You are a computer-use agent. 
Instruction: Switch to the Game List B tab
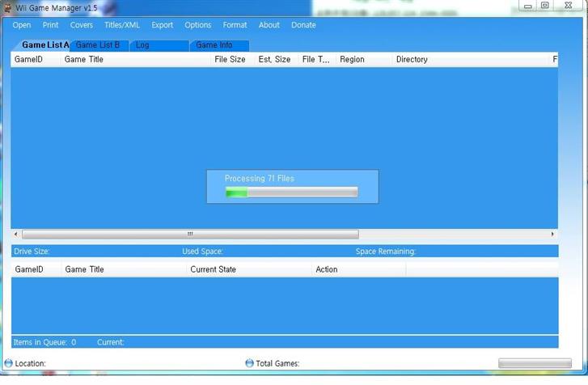(x=98, y=45)
